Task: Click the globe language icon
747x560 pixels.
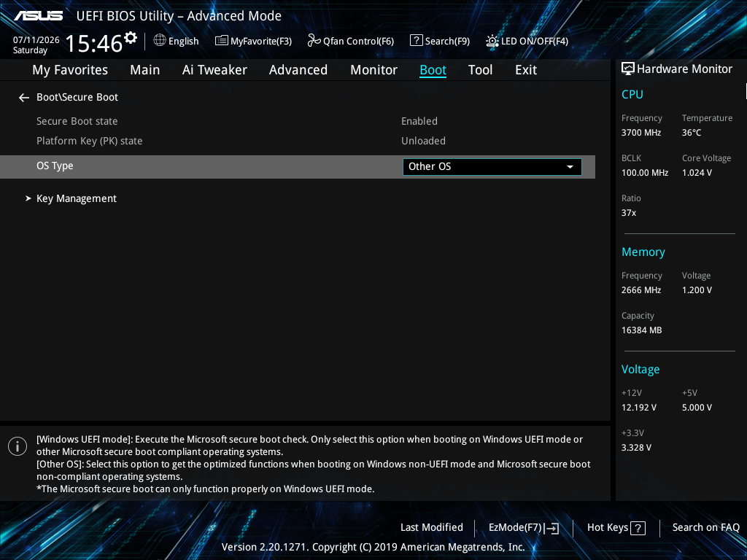Action: [x=160, y=41]
